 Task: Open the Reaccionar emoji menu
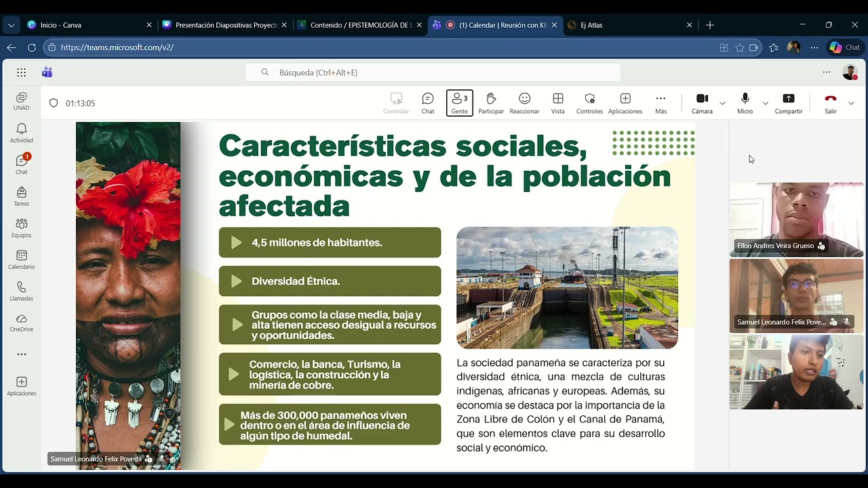(x=524, y=103)
